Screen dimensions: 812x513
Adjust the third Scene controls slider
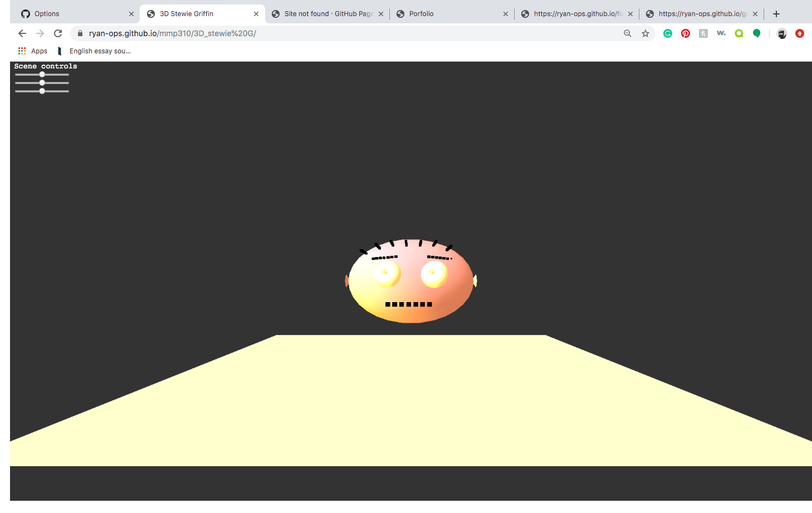coord(42,91)
